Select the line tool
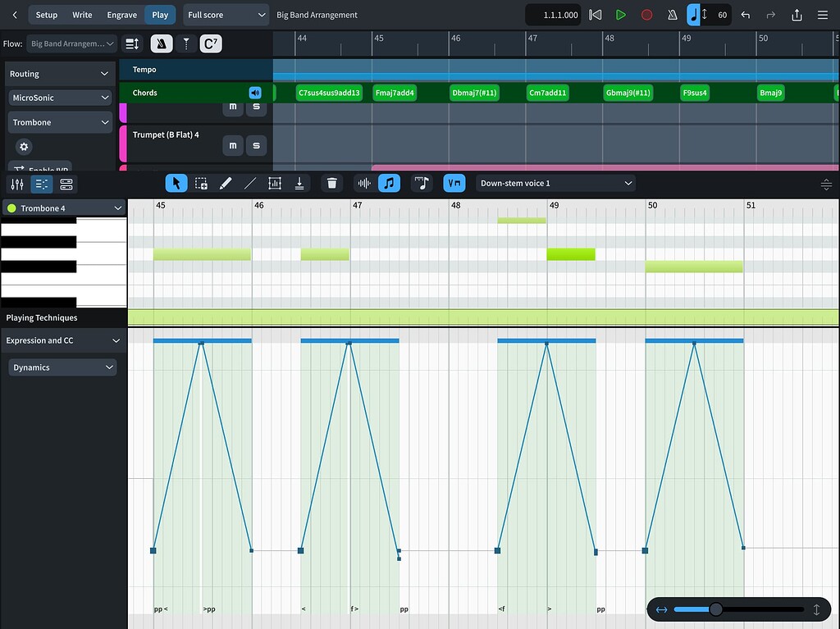The image size is (840, 629). point(250,183)
